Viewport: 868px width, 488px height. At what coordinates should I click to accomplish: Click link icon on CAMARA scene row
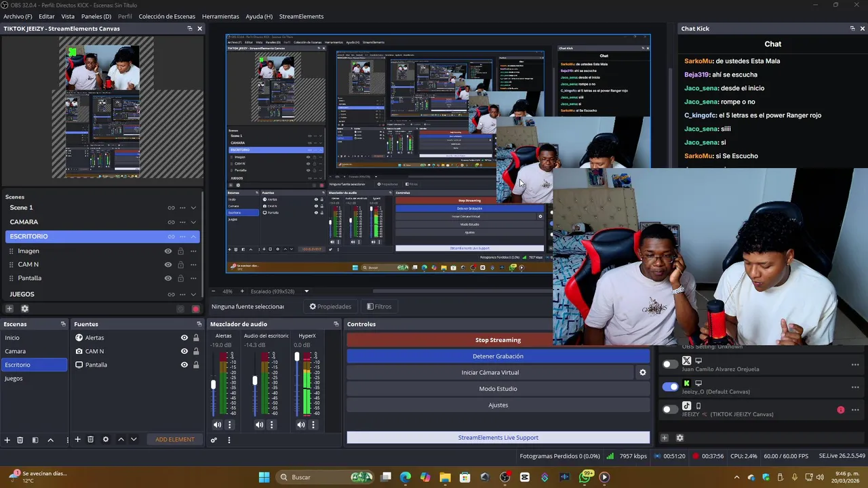171,222
